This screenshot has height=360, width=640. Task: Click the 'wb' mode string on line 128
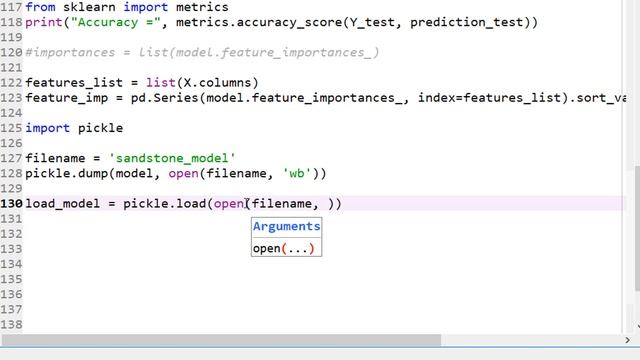click(297, 173)
